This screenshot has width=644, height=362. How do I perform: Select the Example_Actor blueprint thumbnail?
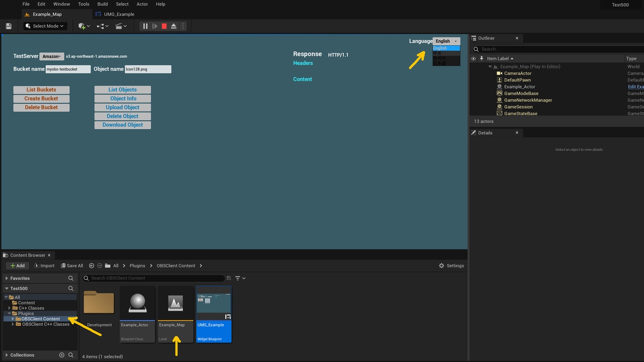pyautogui.click(x=137, y=314)
